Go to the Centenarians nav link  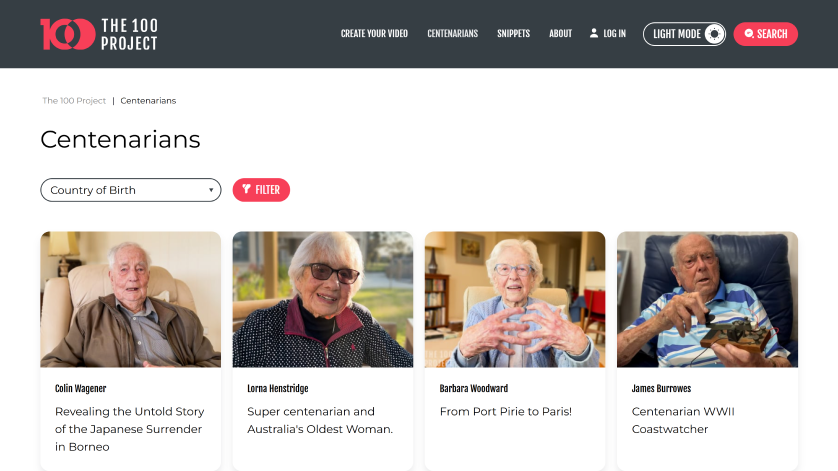tap(453, 34)
